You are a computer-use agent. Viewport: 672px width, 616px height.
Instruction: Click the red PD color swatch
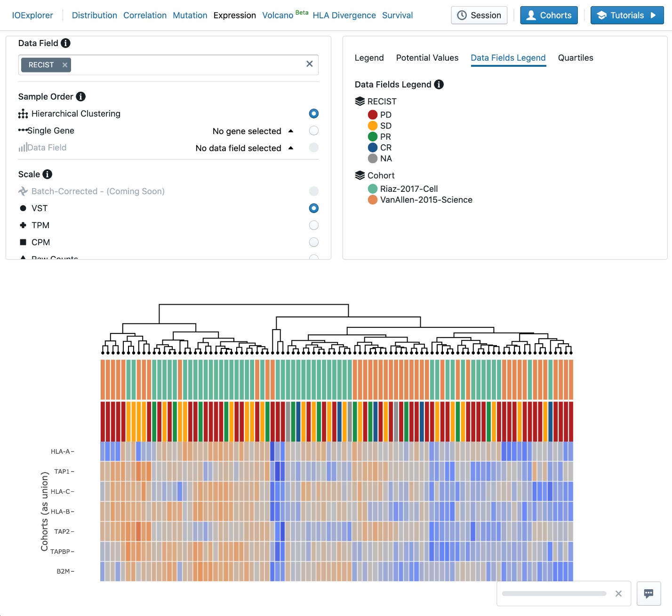coord(373,114)
